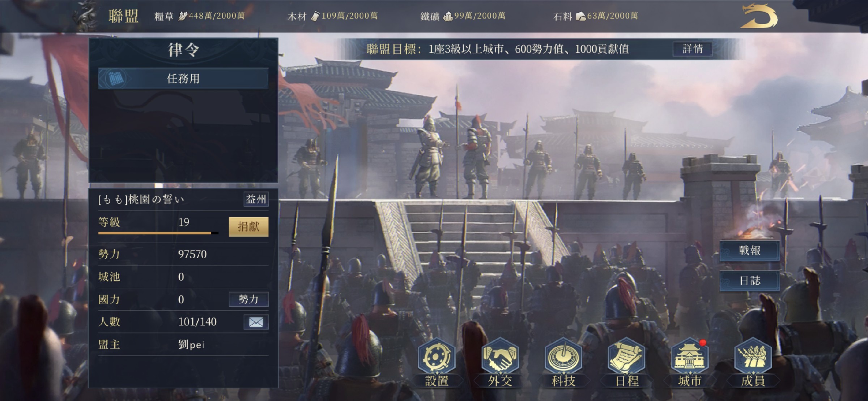Click the 捐獻 donate button
The image size is (868, 401).
point(248,227)
